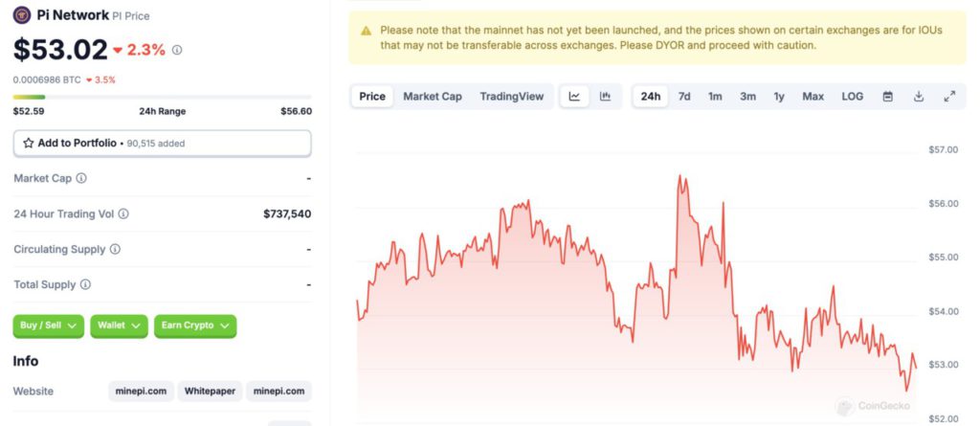980x426 pixels.
Task: Open the TradingView tab
Action: pyautogui.click(x=511, y=97)
